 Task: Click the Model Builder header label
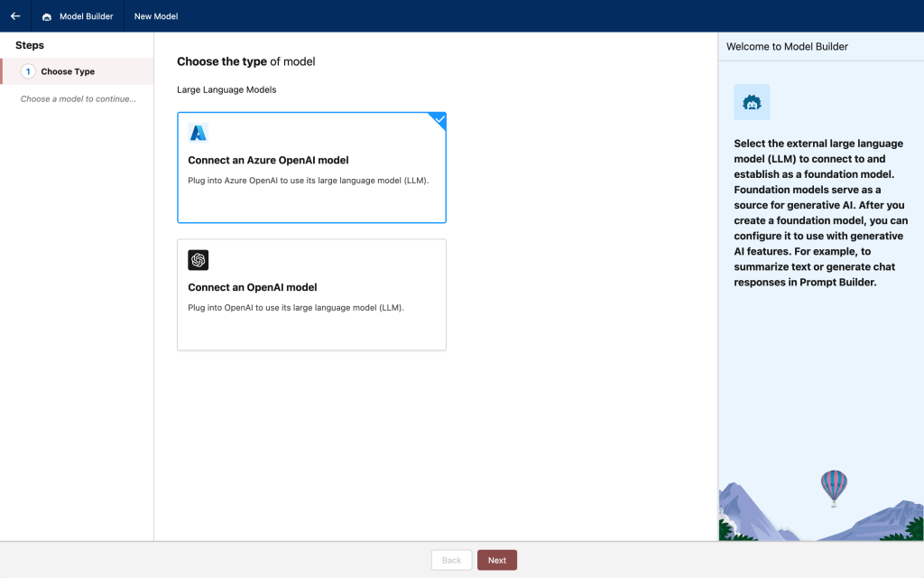86,16
